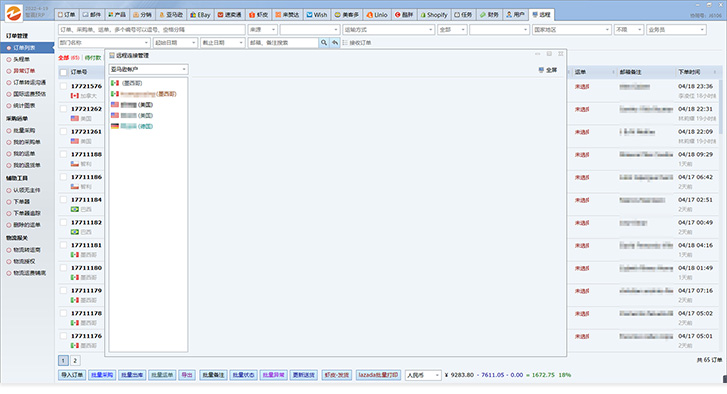Open the 业务员 salesperson dropdown

(676, 30)
